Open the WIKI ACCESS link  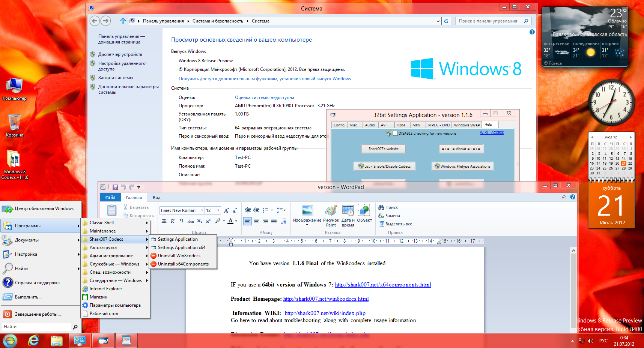492,133
